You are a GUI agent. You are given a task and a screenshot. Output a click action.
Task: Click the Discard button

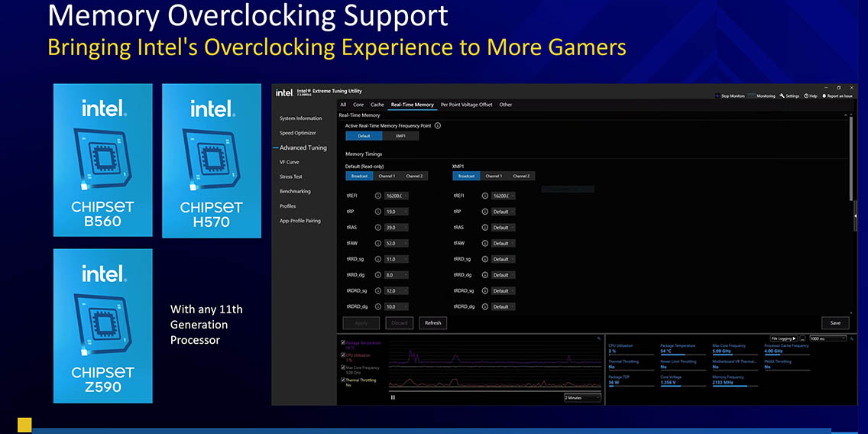click(399, 322)
